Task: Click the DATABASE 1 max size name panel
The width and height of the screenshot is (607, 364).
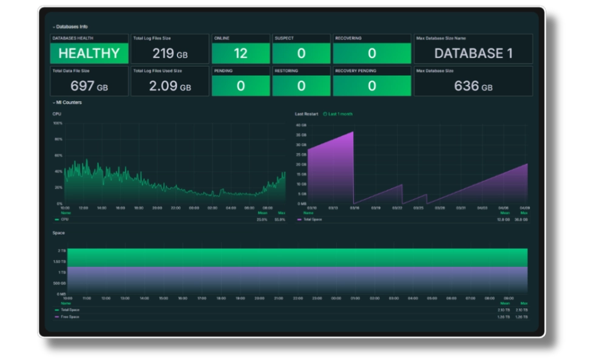Action: (x=473, y=53)
